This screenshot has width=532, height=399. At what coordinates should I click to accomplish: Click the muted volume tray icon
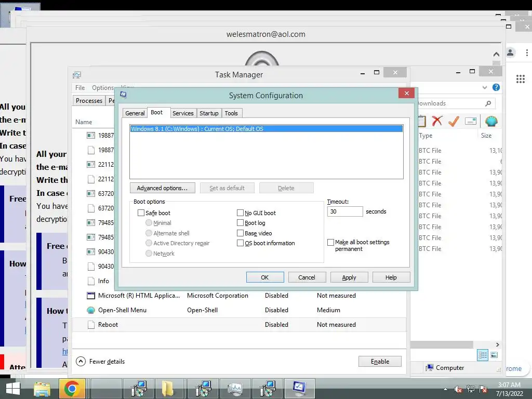(x=458, y=389)
